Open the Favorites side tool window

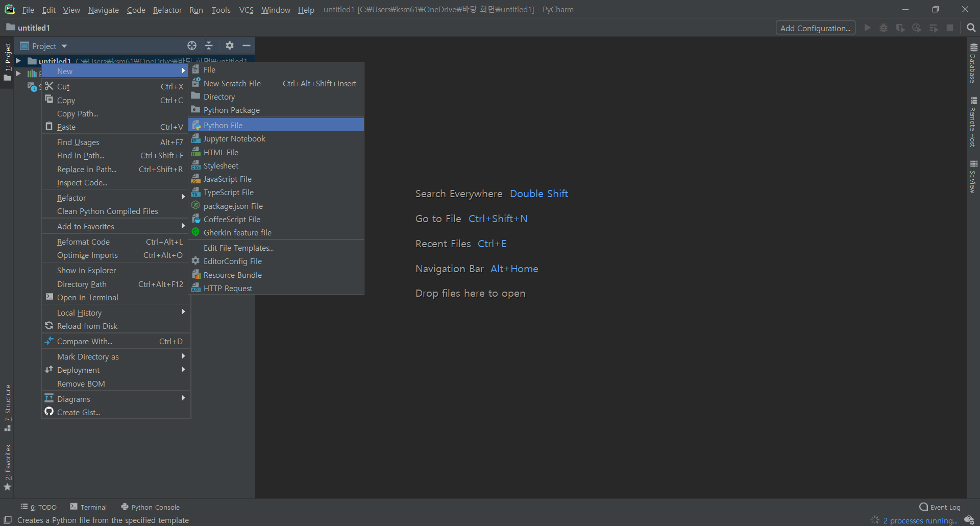[8, 467]
